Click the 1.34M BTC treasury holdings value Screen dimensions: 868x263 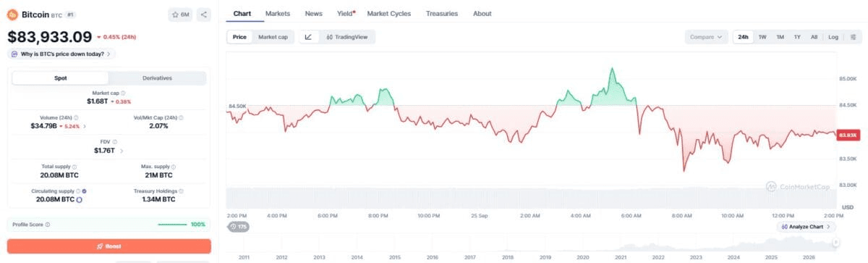(x=158, y=199)
